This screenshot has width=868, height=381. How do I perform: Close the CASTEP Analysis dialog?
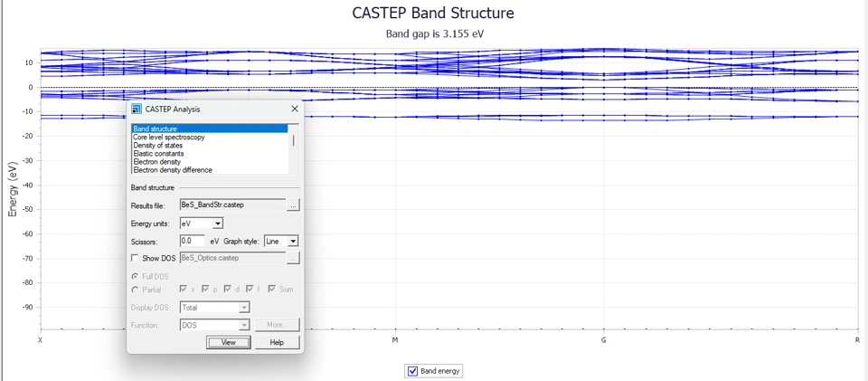pos(294,109)
